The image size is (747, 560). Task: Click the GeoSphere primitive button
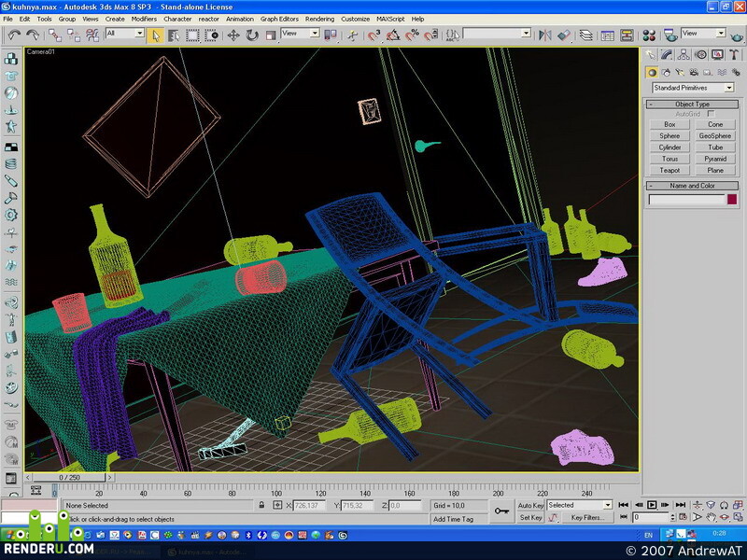coord(715,135)
